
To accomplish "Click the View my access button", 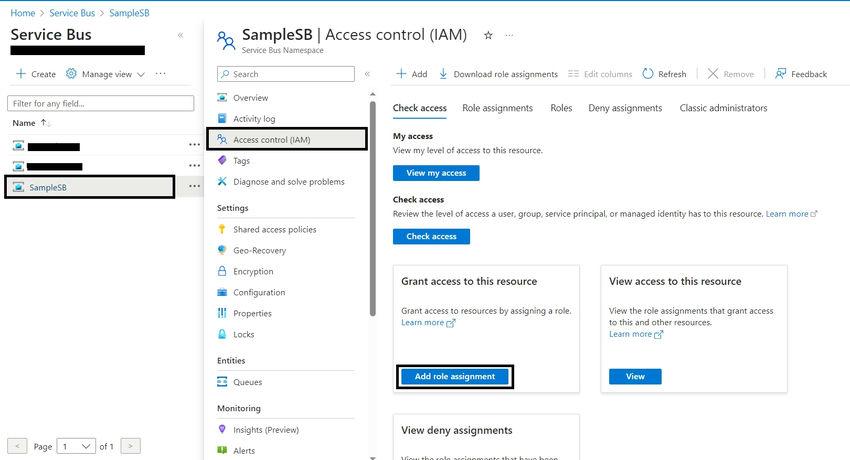I will coord(436,173).
